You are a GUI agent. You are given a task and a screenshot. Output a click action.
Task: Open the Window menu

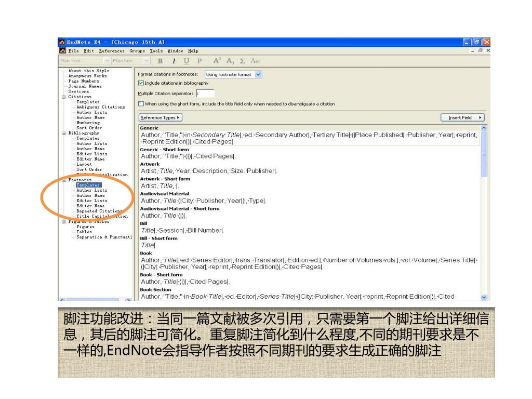175,51
